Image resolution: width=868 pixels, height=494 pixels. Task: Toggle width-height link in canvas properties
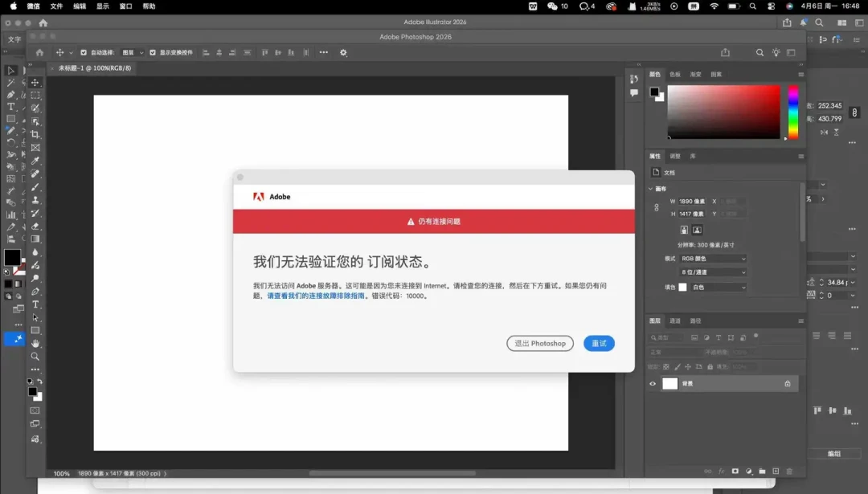pos(657,207)
